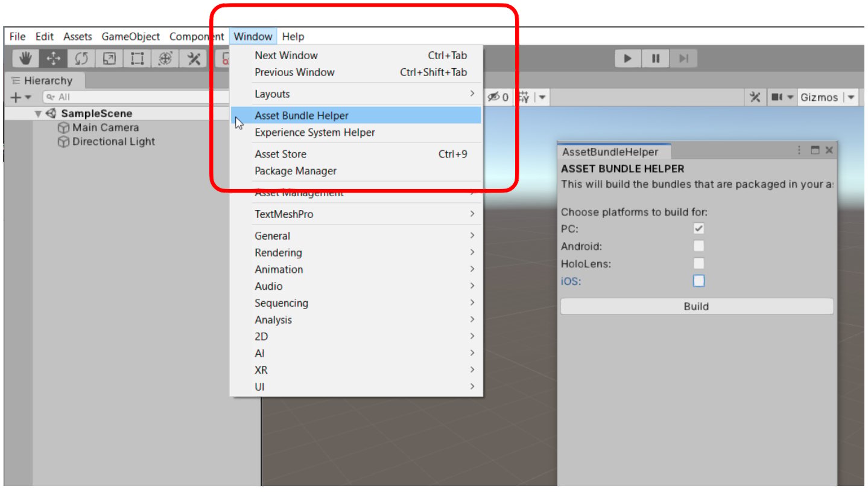The width and height of the screenshot is (868, 492).
Task: Select the Rect tool
Action: pos(137,59)
